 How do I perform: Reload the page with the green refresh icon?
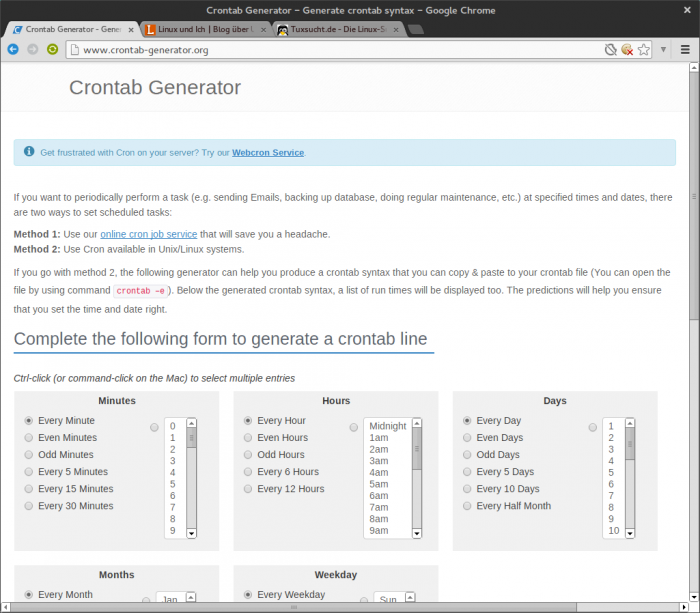click(x=53, y=49)
